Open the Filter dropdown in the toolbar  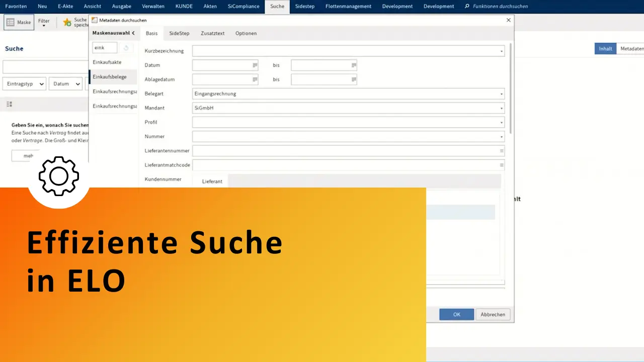(44, 22)
